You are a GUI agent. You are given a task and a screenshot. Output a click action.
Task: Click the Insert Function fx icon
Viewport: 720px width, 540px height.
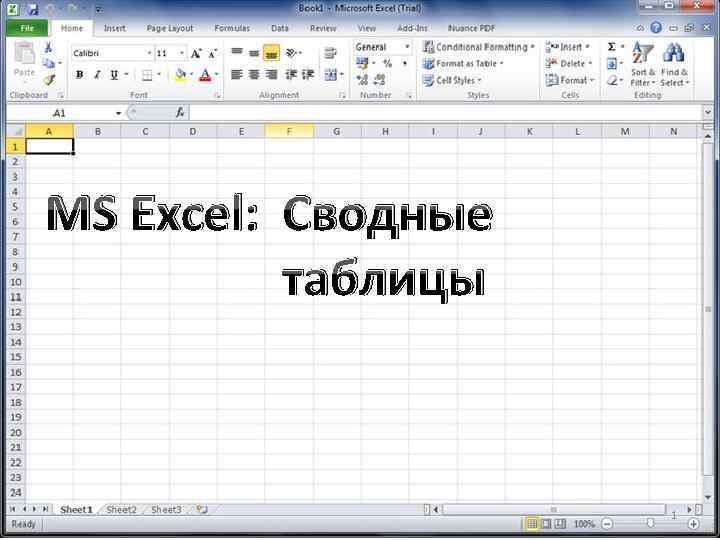click(x=180, y=112)
